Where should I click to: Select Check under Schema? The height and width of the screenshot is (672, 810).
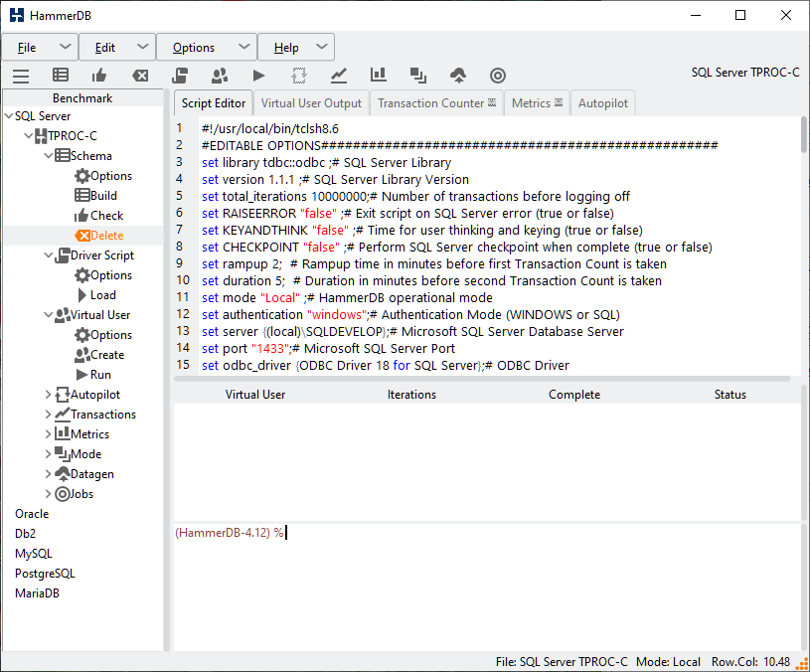click(98, 216)
